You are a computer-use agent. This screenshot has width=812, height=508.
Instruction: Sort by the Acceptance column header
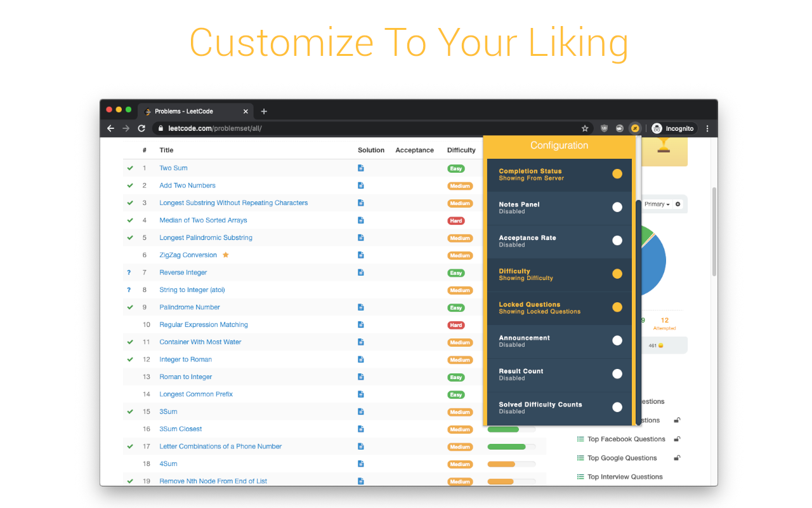415,150
